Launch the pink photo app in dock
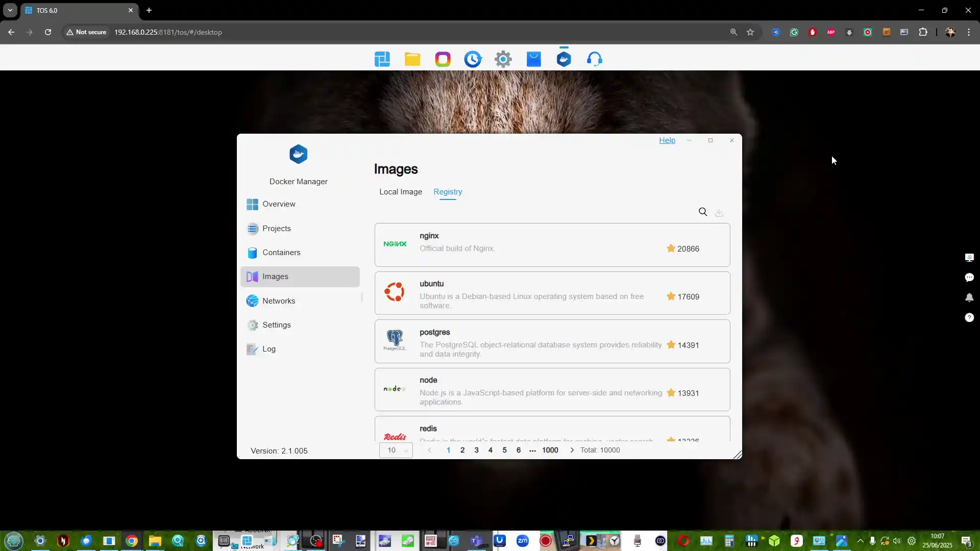 (x=443, y=59)
